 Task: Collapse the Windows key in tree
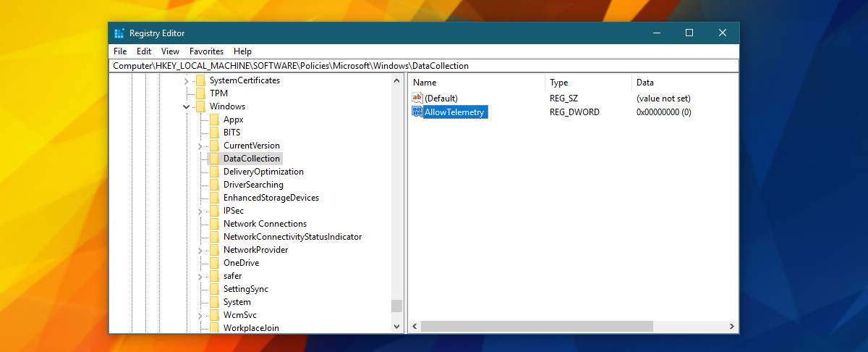[187, 106]
